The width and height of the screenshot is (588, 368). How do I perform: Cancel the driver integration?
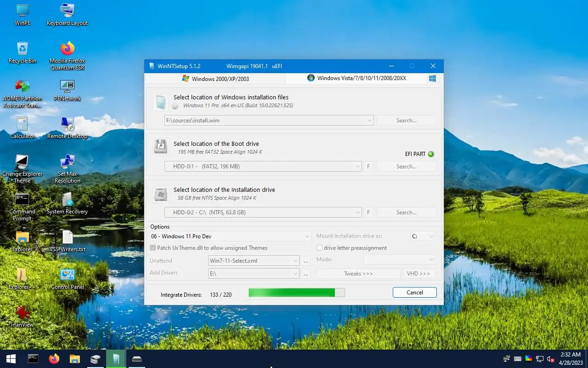(x=414, y=293)
